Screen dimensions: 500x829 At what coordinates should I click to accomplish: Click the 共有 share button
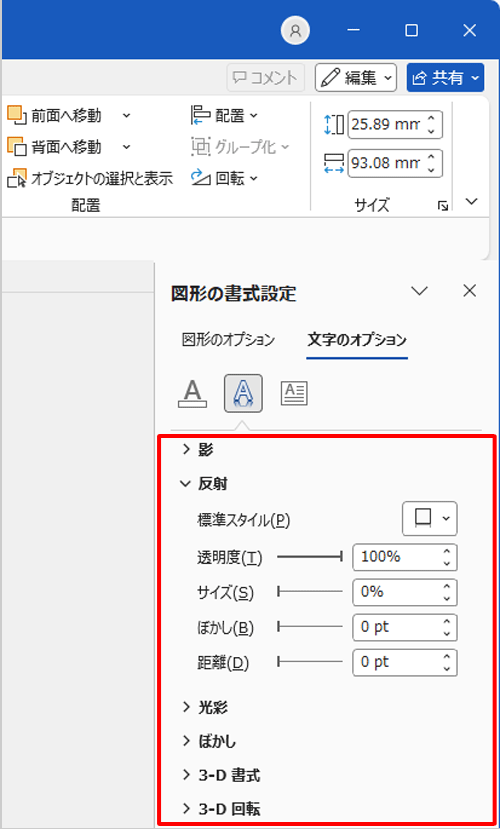pos(445,78)
